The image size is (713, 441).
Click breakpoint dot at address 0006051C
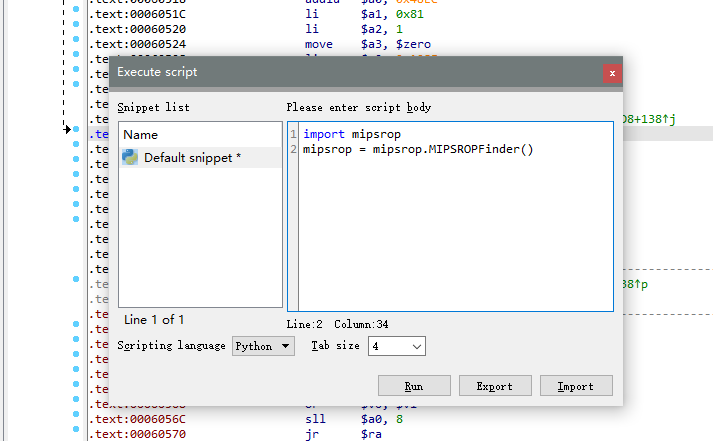coord(77,14)
